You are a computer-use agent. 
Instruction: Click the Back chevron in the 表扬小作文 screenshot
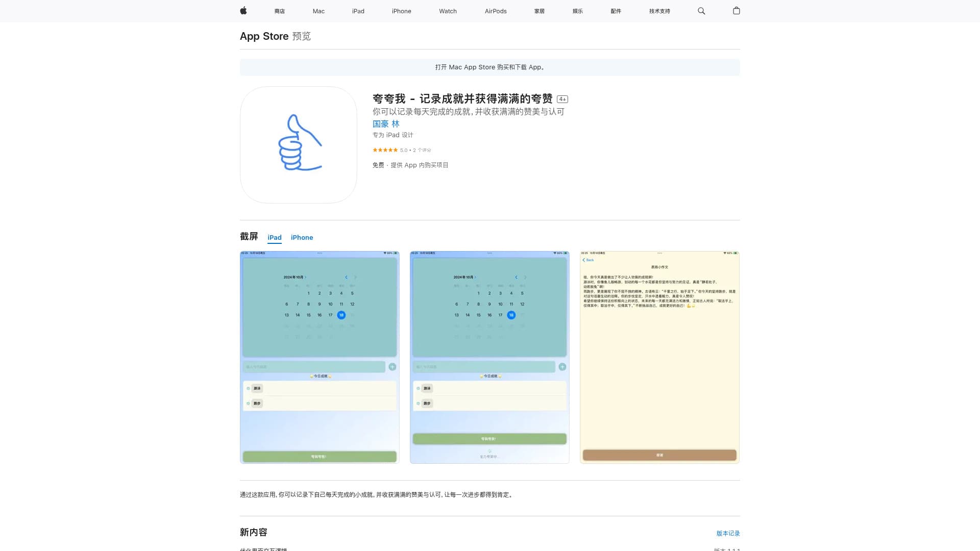coord(587,260)
